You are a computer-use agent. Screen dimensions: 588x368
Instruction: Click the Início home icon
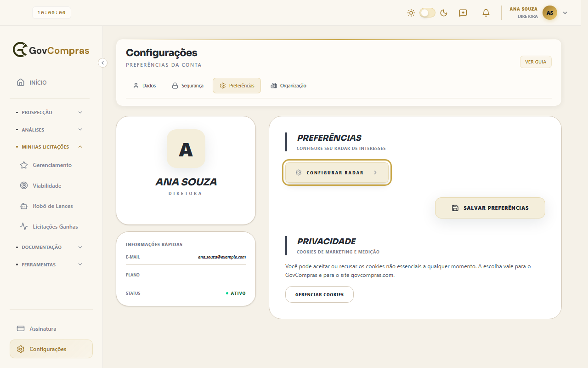(21, 82)
